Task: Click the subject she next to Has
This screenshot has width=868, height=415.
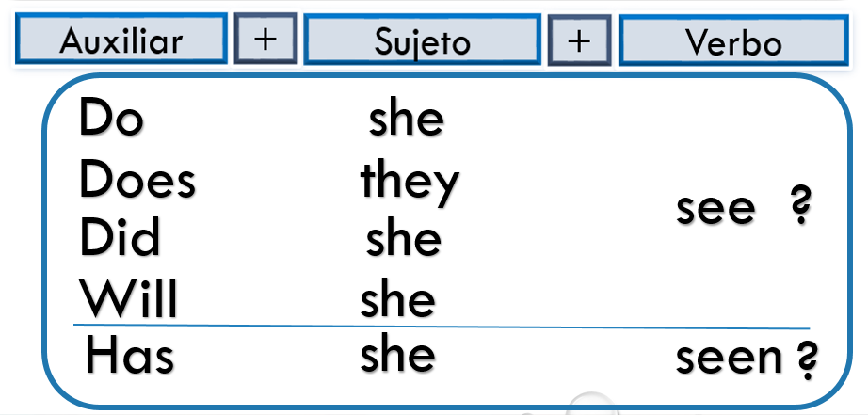Action: (x=398, y=355)
